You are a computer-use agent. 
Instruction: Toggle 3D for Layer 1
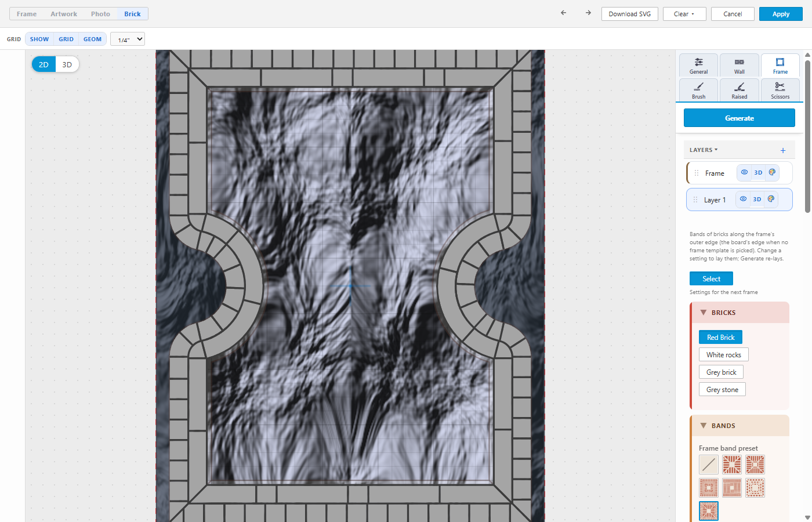[757, 199]
